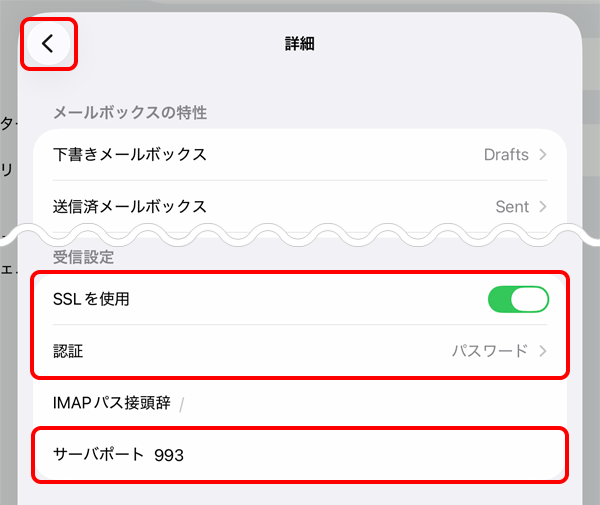Toggle the SSLを使用 switch
Viewport: 600px width, 505px height.
coord(519,299)
